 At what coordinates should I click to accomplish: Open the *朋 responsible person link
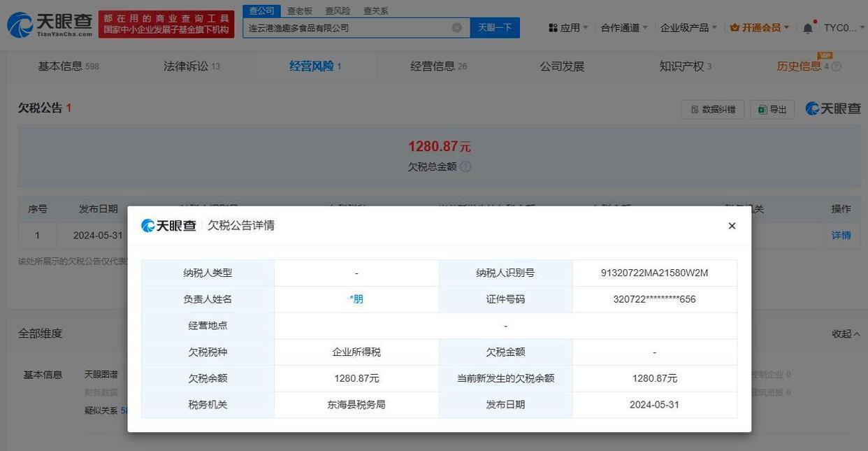(x=356, y=299)
